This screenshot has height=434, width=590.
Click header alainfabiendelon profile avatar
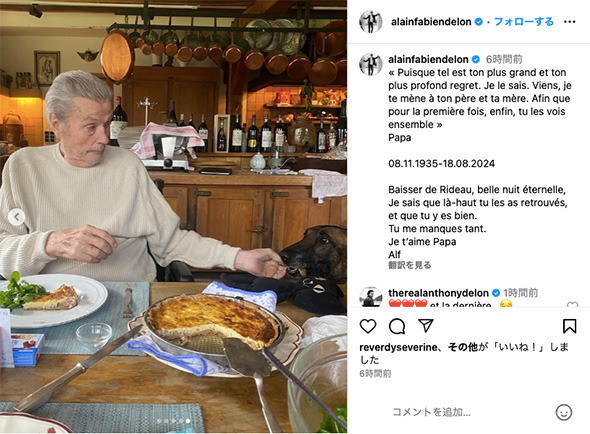pos(371,22)
